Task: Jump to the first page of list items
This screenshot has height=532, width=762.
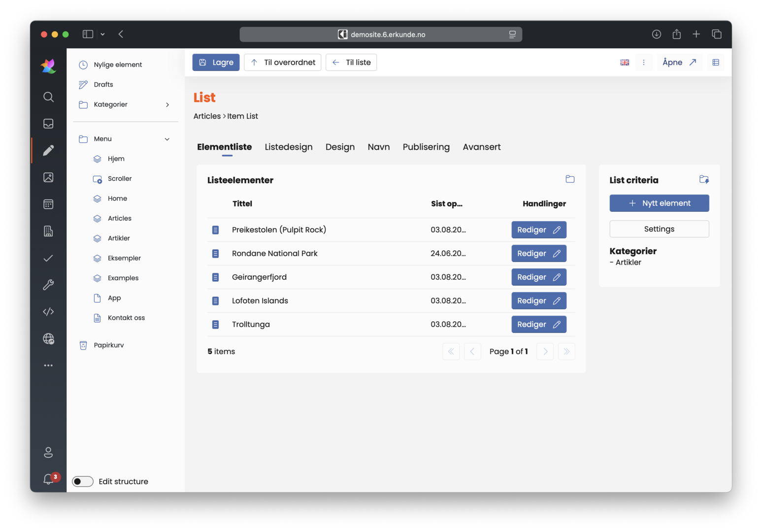Action: click(451, 352)
